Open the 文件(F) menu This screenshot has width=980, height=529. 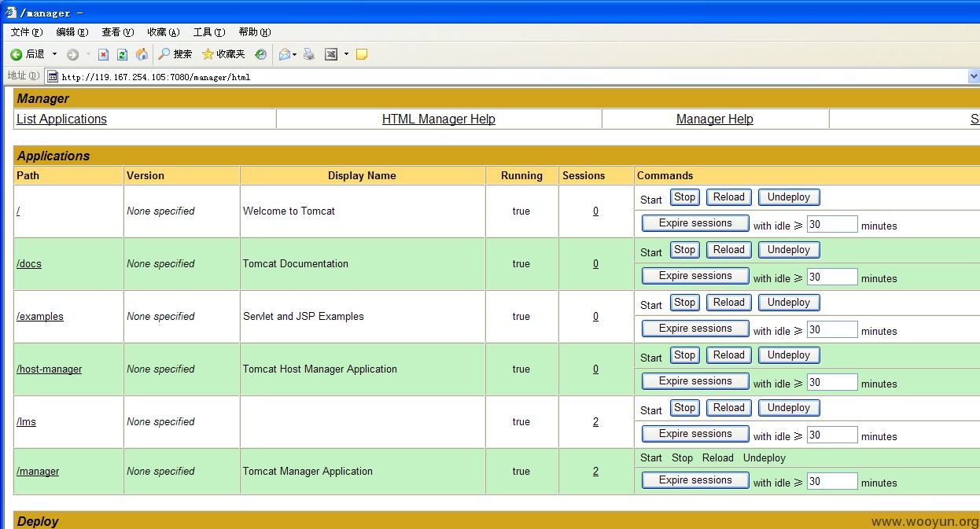coord(27,32)
